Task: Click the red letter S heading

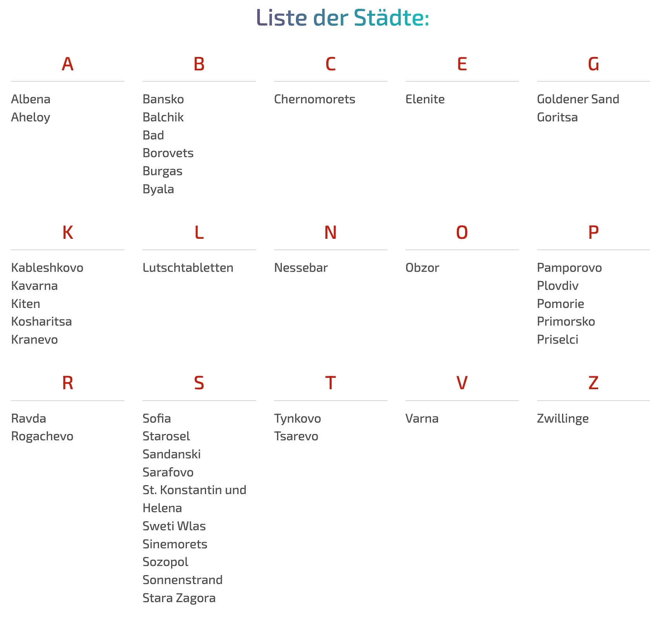Action: click(x=199, y=383)
